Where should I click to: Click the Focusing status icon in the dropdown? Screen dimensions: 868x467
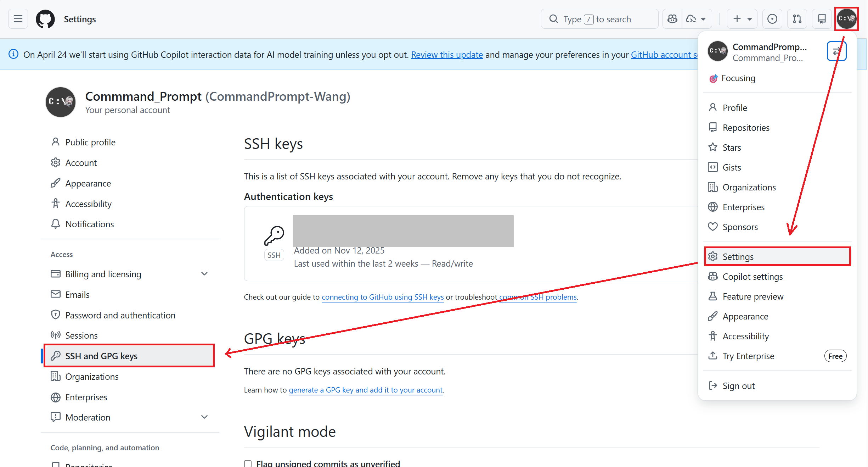[x=713, y=78]
